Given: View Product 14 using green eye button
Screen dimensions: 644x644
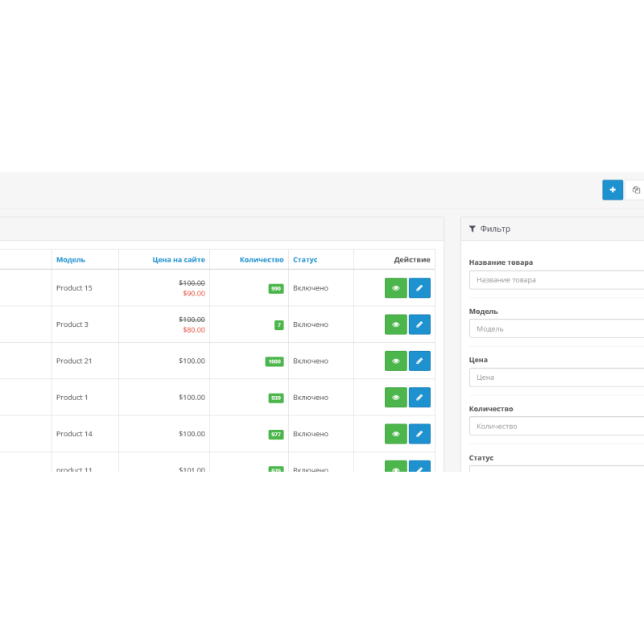Looking at the screenshot, I should point(395,434).
